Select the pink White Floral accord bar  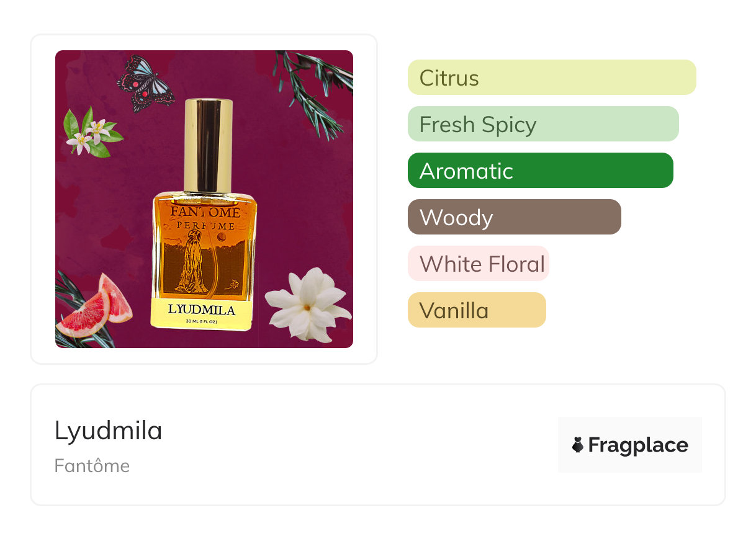point(478,264)
